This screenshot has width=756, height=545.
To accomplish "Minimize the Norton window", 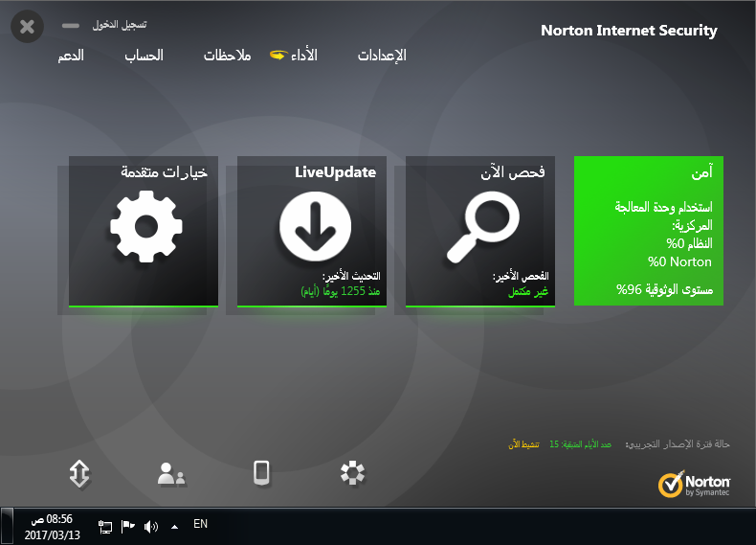I will (x=71, y=26).
